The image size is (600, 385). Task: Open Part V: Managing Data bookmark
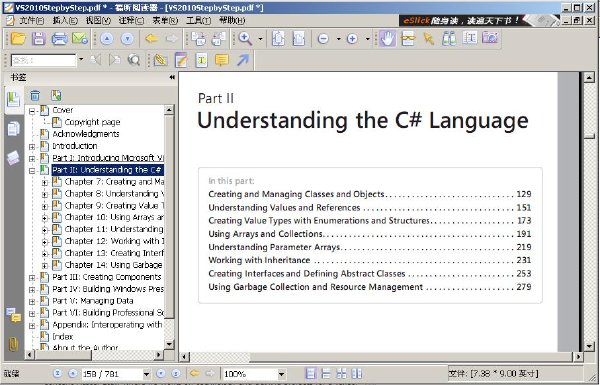[x=93, y=301]
